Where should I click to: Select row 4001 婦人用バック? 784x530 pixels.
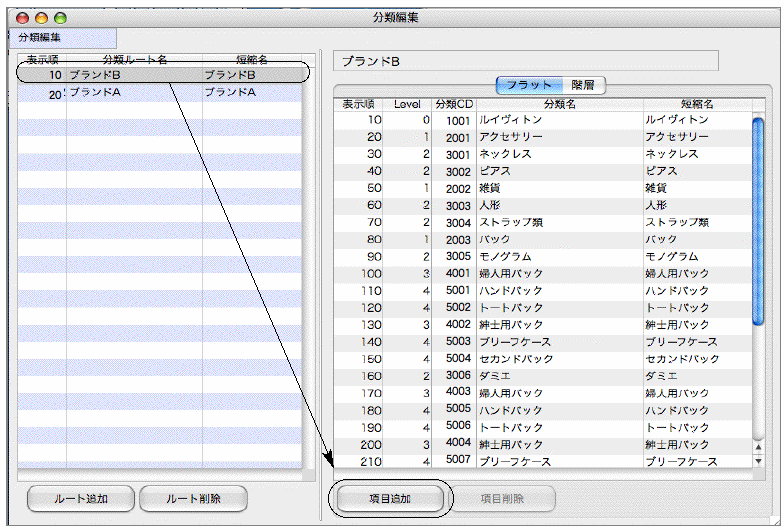point(542,274)
